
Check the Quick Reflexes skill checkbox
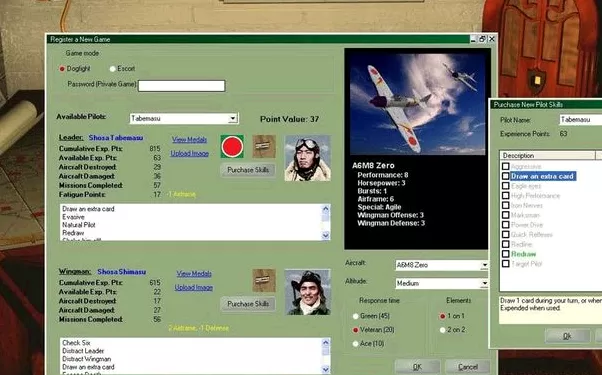(x=506, y=235)
